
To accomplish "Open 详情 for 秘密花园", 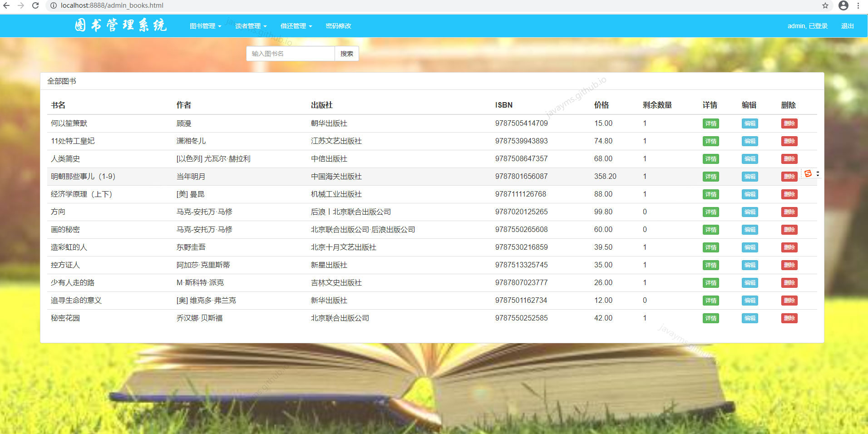I will [x=710, y=318].
